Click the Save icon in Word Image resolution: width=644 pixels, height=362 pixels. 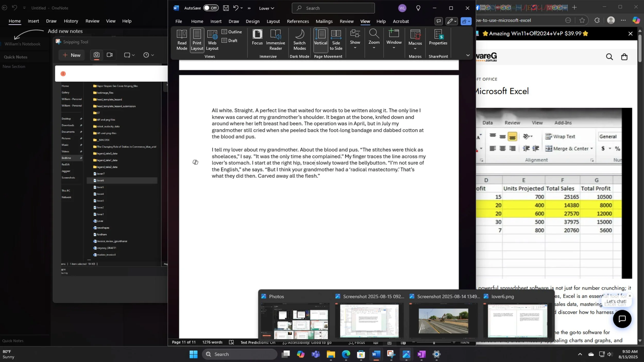coord(226,8)
